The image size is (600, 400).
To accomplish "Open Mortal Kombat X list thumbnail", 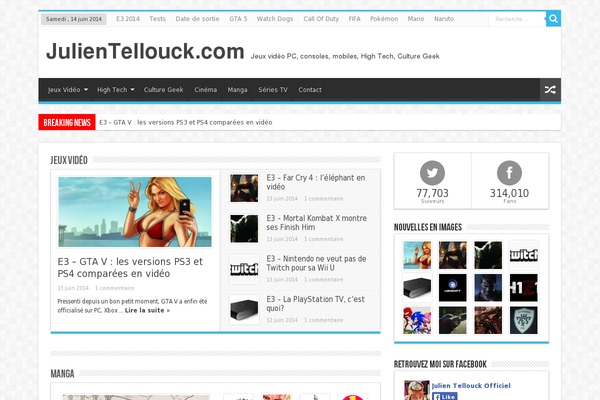I will click(x=244, y=229).
